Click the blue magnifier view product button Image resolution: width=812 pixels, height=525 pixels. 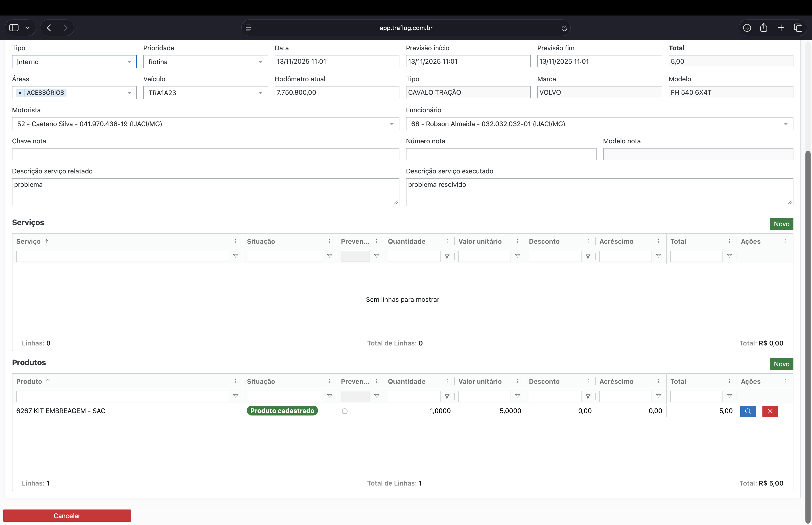[748, 411]
